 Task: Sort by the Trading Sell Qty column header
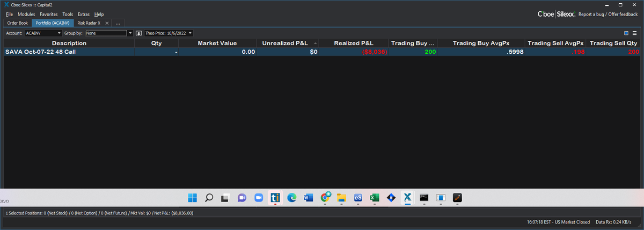(613, 43)
